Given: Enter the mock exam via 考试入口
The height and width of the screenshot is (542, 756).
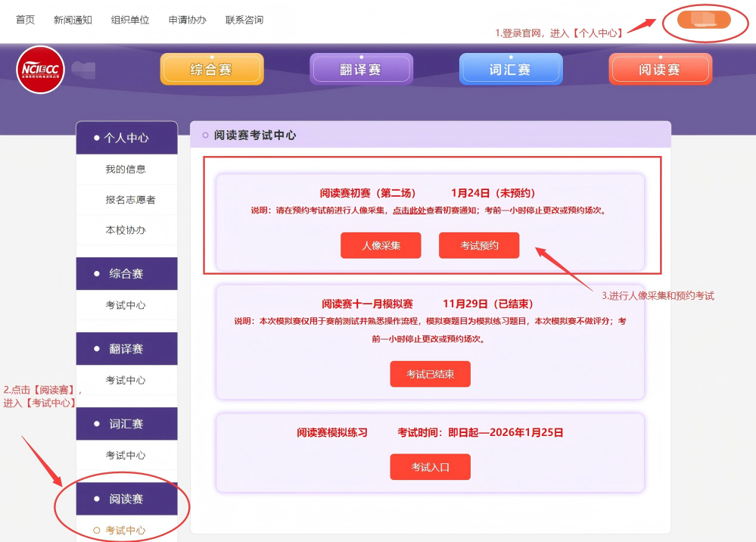Looking at the screenshot, I should pyautogui.click(x=429, y=466).
